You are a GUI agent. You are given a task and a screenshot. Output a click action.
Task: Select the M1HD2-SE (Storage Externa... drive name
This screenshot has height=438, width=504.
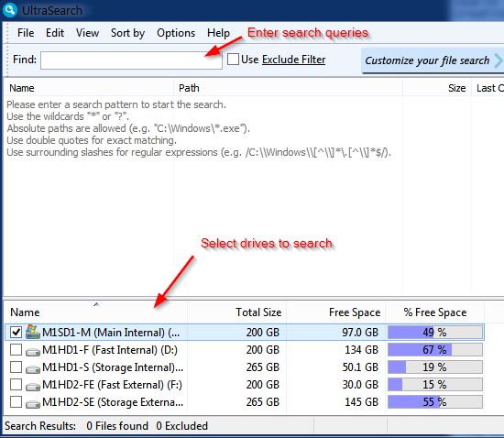pyautogui.click(x=113, y=402)
